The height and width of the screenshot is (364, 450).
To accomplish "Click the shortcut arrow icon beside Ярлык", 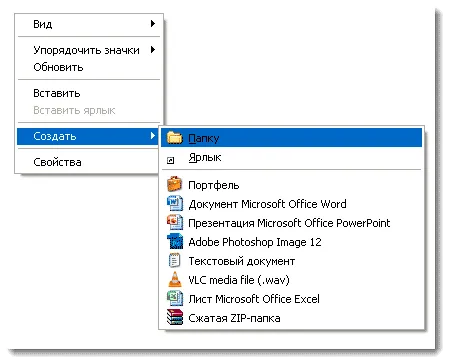I will coord(170,161).
